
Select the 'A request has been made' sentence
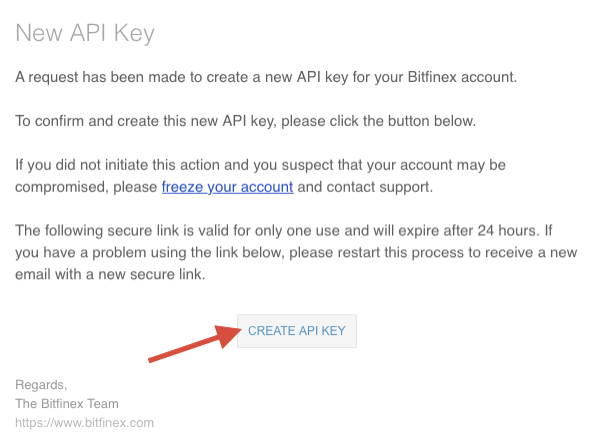[x=266, y=77]
